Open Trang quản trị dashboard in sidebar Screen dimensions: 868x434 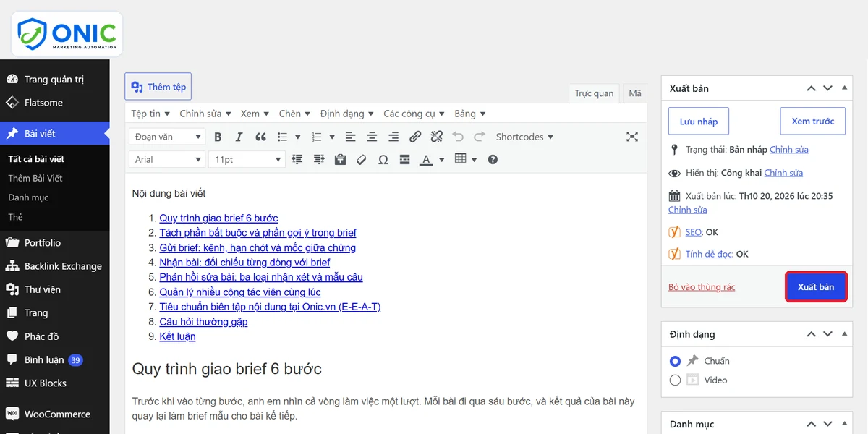[54, 80]
